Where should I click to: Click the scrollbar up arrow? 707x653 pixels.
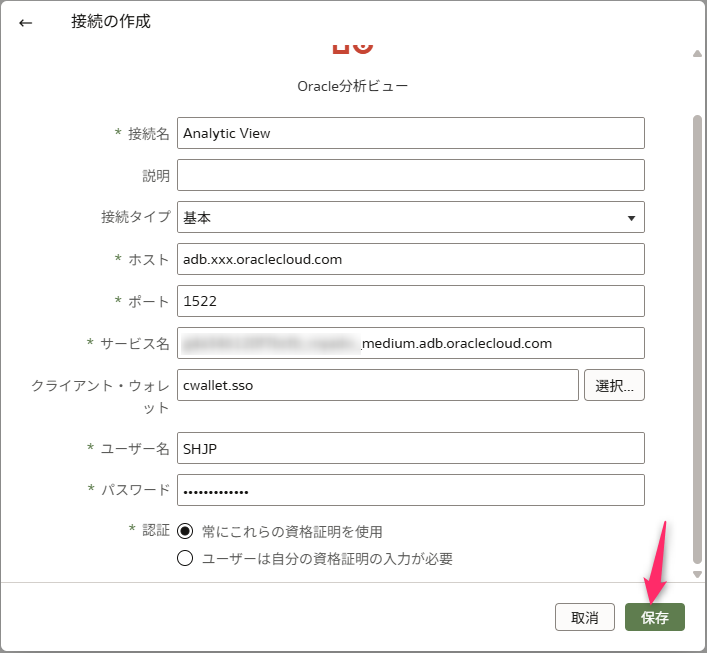[698, 54]
